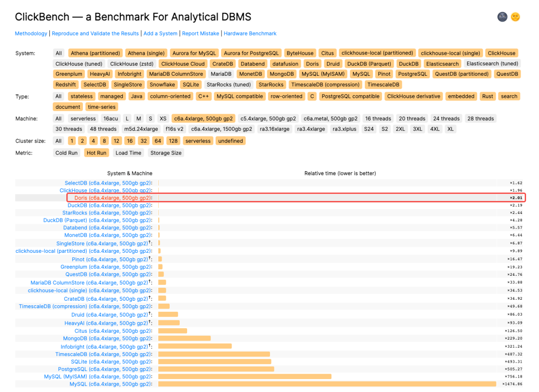Screen dimensions: 539x392
Task: Switch to dark theme with moon icon
Action: [x=502, y=17]
